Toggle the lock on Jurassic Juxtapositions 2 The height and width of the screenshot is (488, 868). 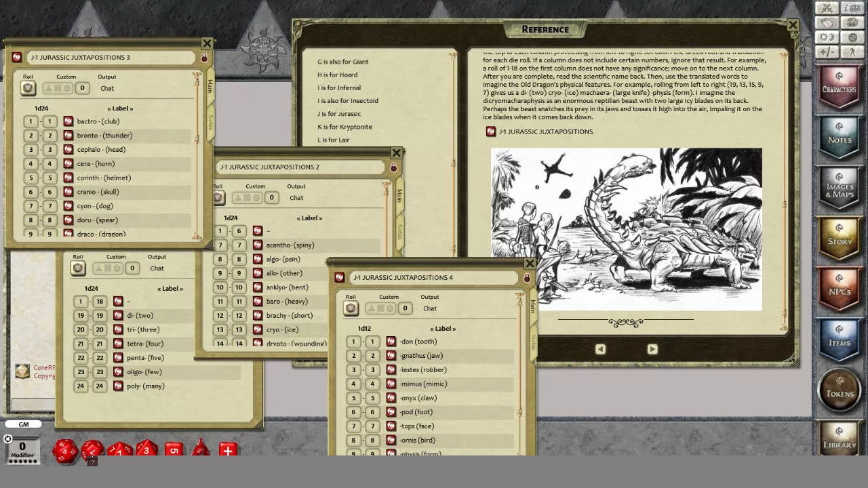tap(393, 167)
